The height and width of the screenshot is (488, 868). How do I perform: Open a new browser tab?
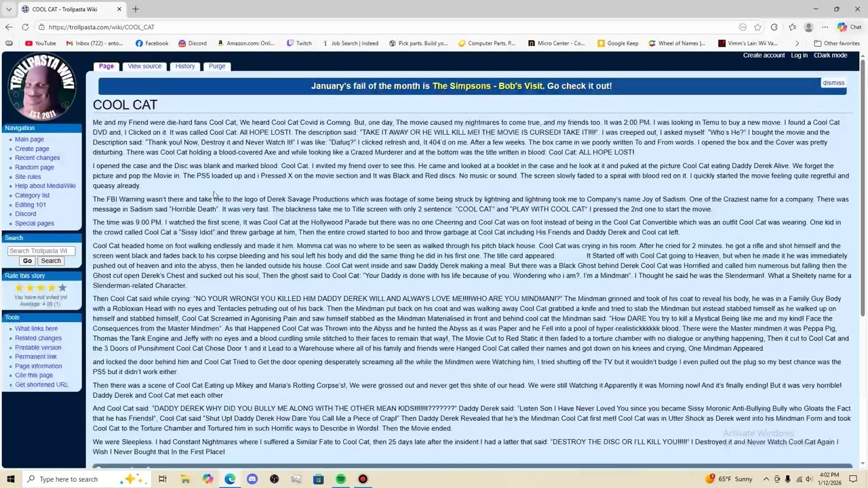pos(136,9)
